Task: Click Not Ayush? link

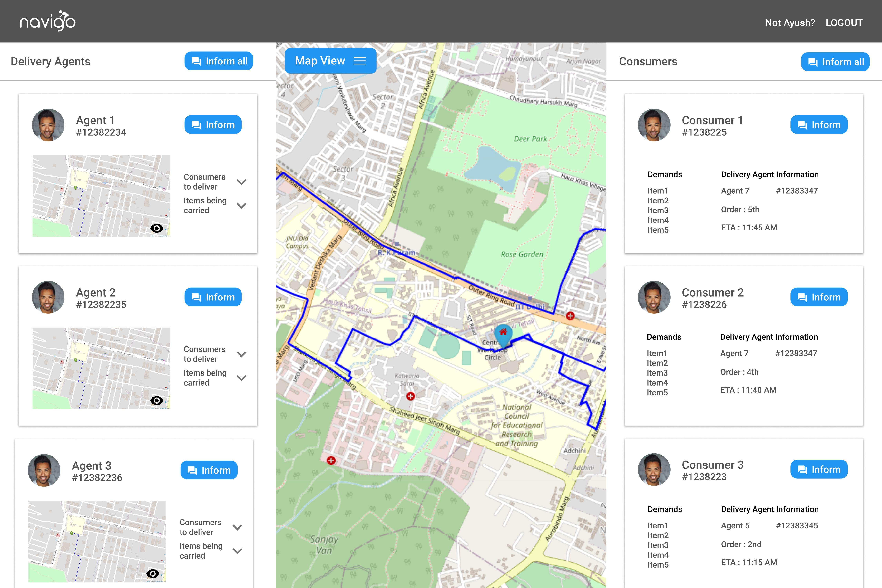Action: (x=790, y=23)
